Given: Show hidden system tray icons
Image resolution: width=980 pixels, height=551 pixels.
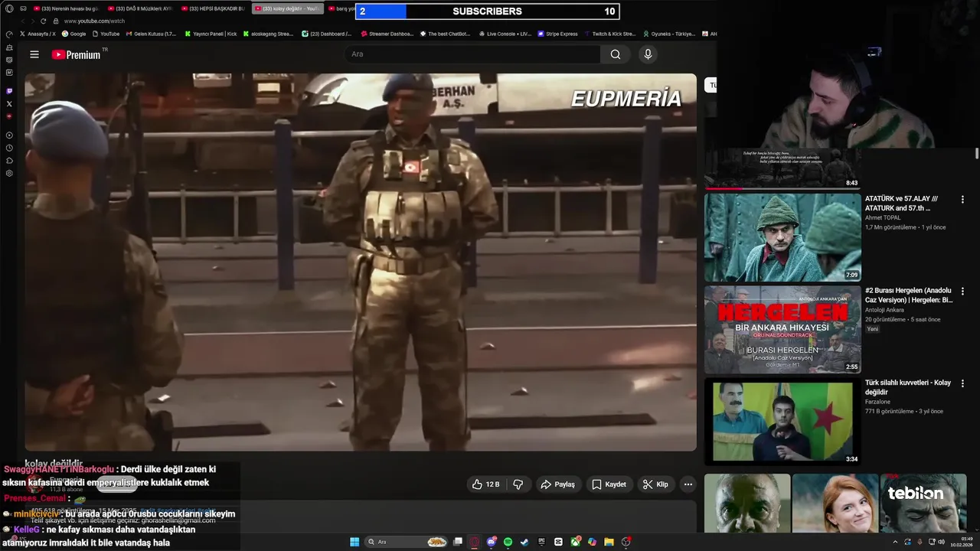Looking at the screenshot, I should 895,542.
